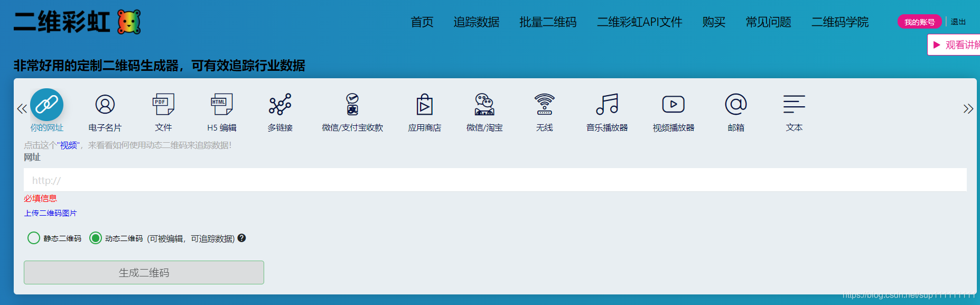Select the 应用商店 app store icon
Screen dimensions: 980x305
coord(424,104)
